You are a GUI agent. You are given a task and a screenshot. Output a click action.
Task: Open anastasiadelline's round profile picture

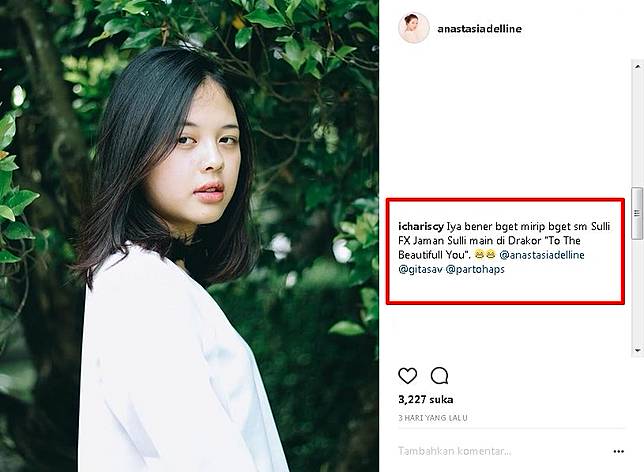point(414,28)
